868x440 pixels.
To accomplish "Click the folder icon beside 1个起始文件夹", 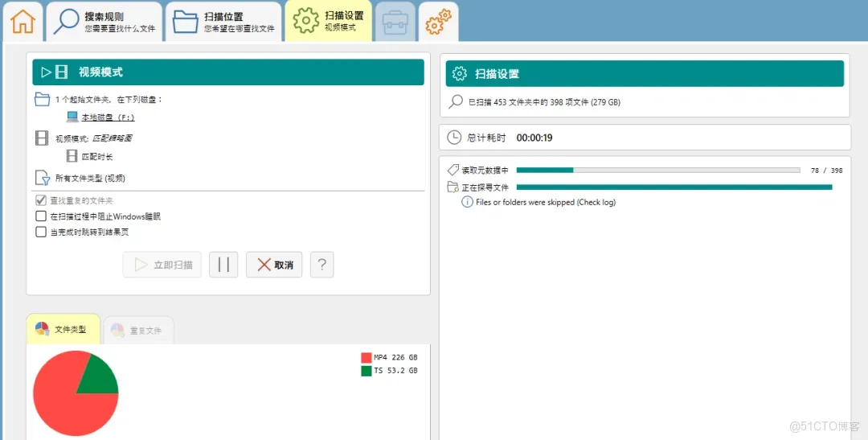I will coord(42,99).
